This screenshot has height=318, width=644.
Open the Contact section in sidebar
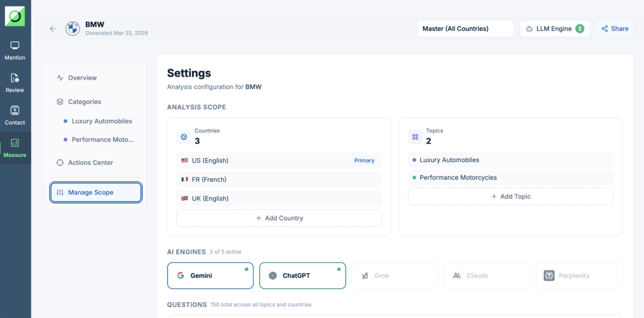(x=15, y=115)
